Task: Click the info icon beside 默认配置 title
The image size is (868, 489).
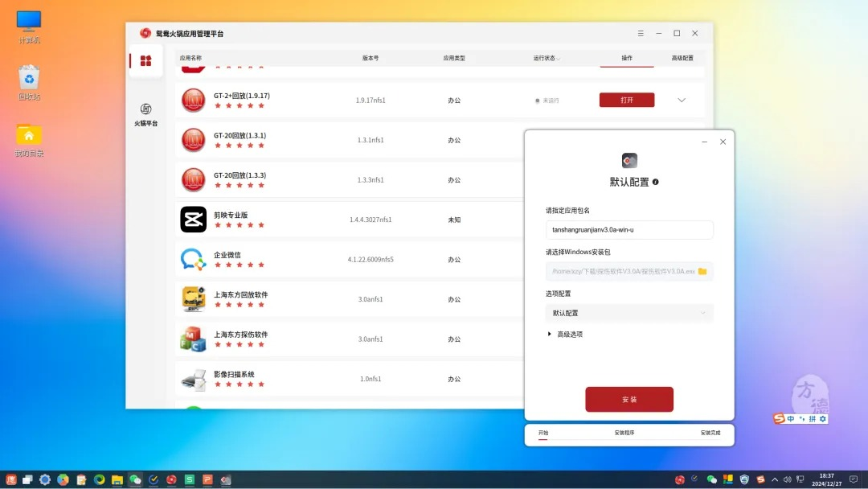Action: (x=655, y=182)
